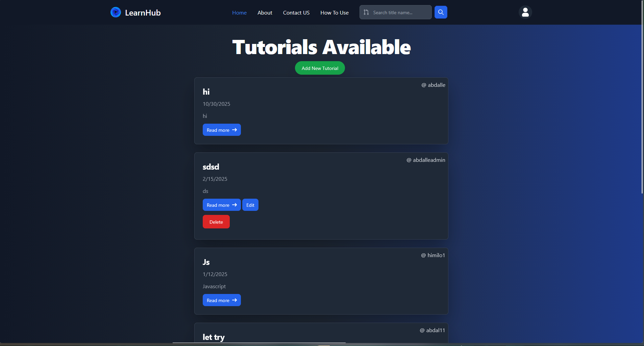The height and width of the screenshot is (346, 644).
Task: Navigate to Contact US
Action: (x=296, y=13)
